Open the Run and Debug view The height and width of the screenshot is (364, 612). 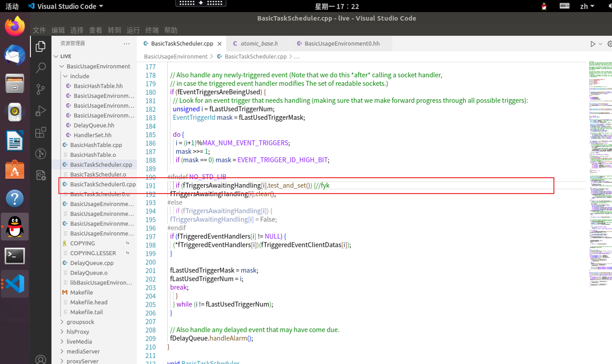point(40,111)
